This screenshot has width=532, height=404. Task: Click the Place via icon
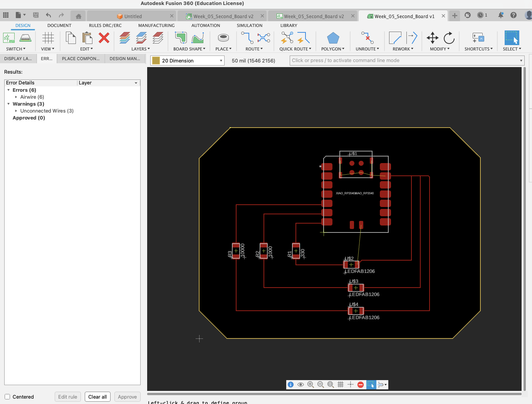coord(223,38)
